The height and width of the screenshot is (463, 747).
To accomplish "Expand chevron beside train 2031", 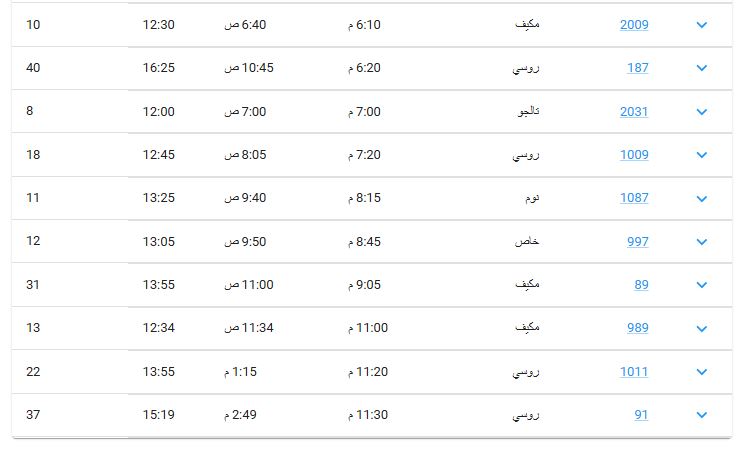I will click(701, 112).
